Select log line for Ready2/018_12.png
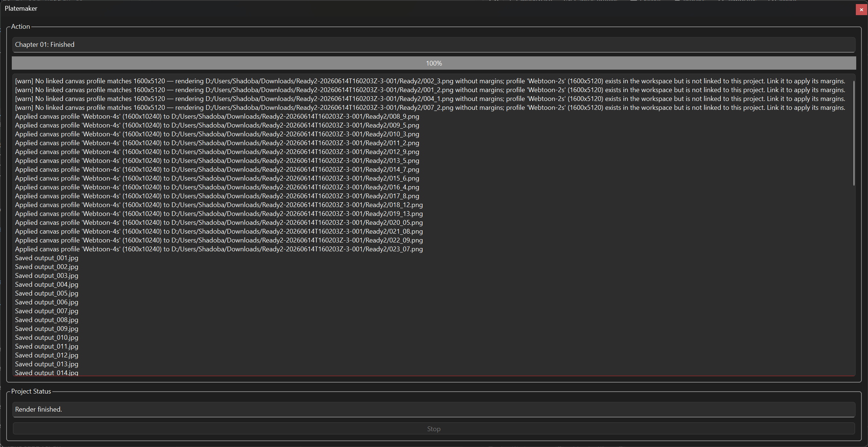Image resolution: width=868 pixels, height=447 pixels. pos(219,205)
